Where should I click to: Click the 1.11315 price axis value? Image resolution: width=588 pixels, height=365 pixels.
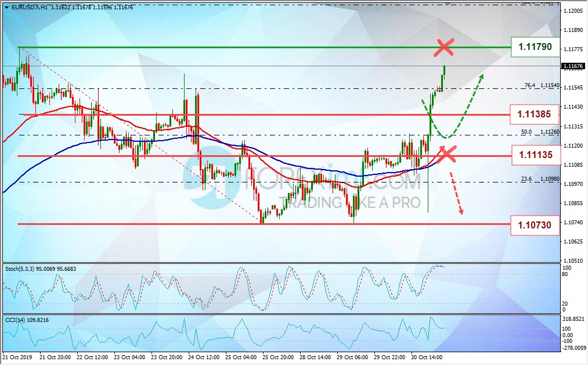[x=573, y=127]
